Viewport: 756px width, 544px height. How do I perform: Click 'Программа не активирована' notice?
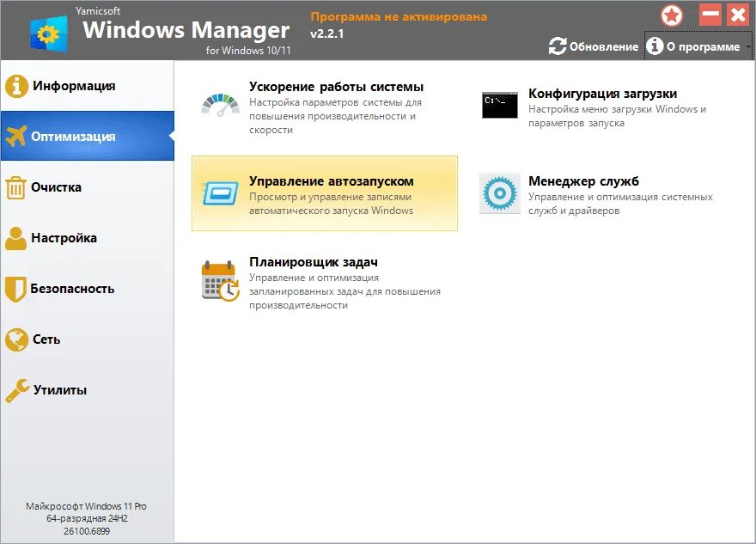coord(399,17)
